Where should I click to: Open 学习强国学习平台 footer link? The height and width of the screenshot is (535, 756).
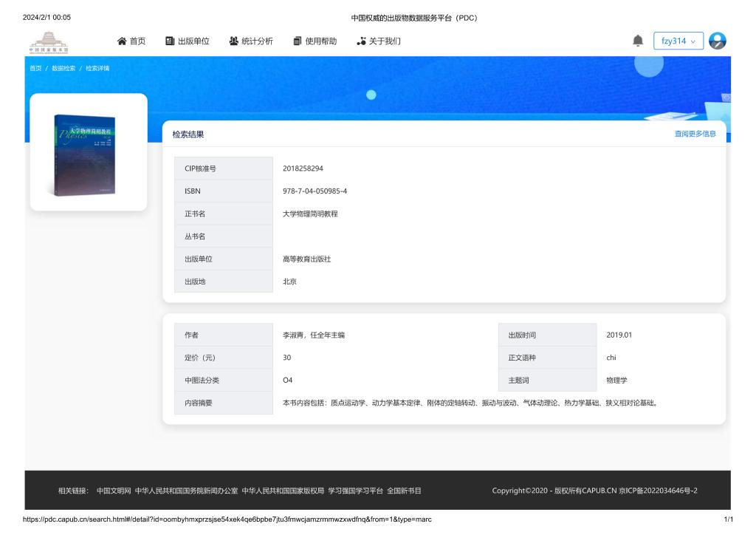355,491
